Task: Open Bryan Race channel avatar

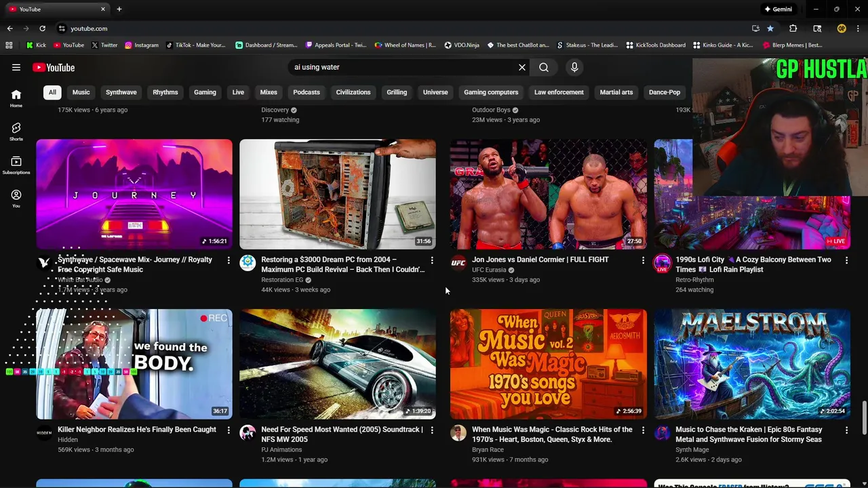Action: click(458, 433)
